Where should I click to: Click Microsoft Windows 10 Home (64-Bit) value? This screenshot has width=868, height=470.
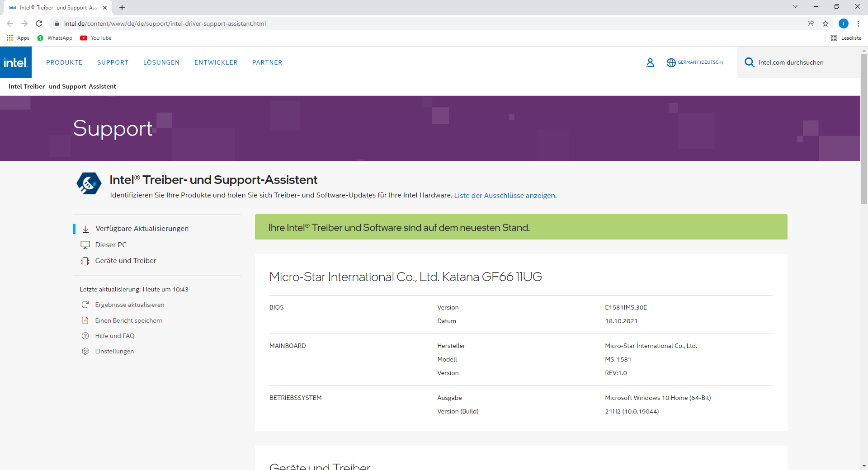[658, 398]
